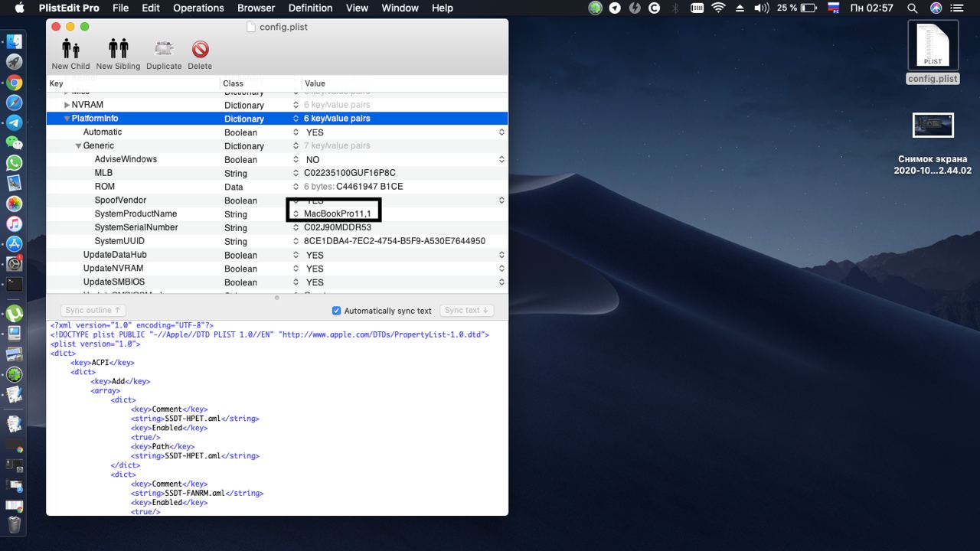The width and height of the screenshot is (980, 551).
Task: Click the Value column header
Action: pyautogui.click(x=403, y=83)
